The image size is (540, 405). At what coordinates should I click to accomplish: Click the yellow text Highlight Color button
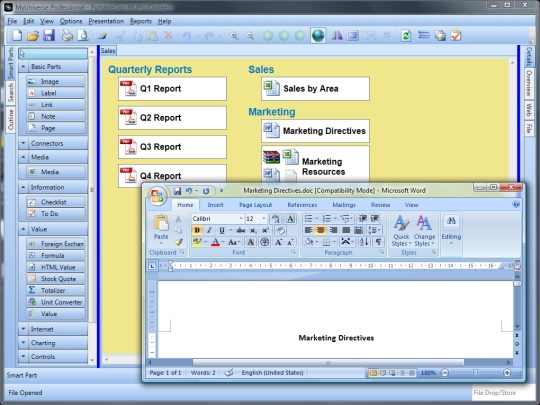pos(197,242)
